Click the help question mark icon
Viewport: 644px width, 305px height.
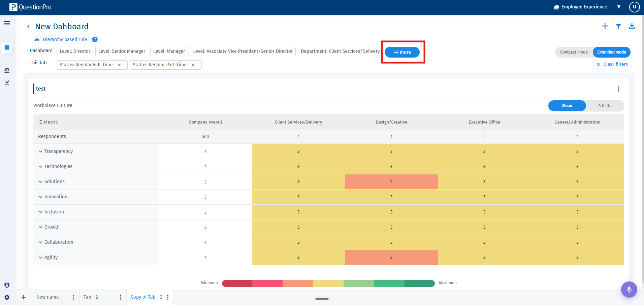[95, 39]
